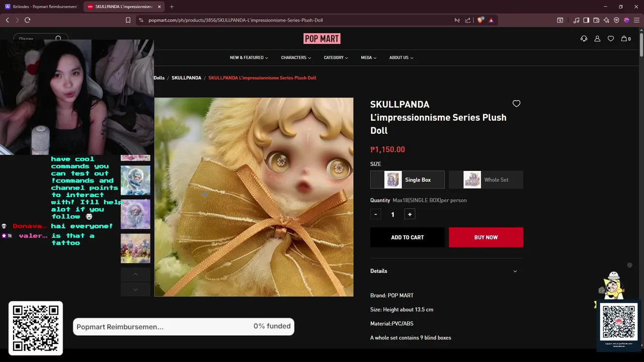Open the browser profile avatar
The height and width of the screenshot is (362, 644).
pyautogui.click(x=626, y=20)
